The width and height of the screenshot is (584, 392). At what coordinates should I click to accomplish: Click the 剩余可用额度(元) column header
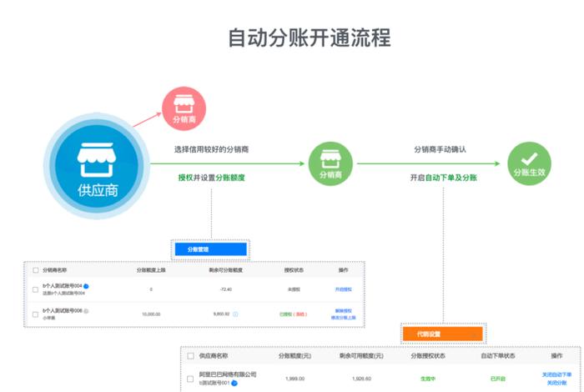361,356
